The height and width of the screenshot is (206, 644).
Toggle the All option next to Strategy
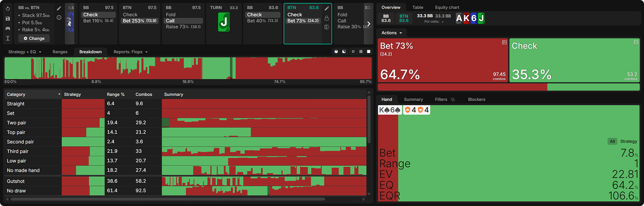tap(612, 141)
